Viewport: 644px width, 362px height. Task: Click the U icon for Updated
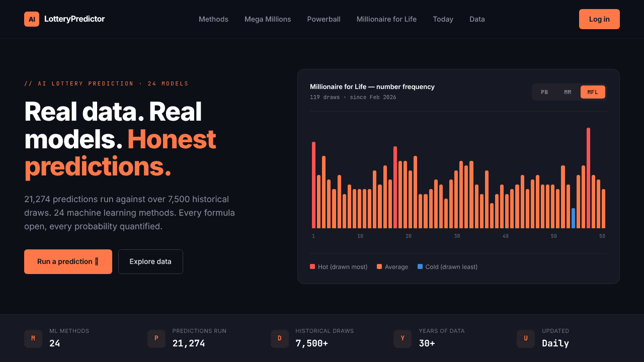pos(526,338)
